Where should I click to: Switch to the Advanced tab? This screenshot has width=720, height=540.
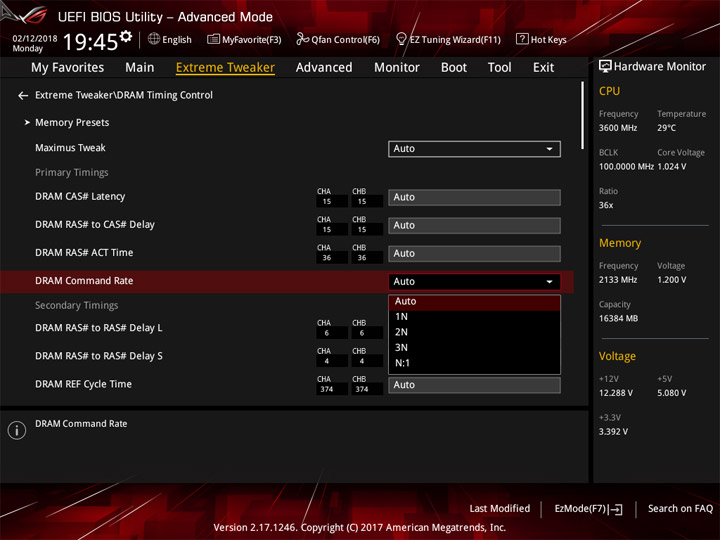click(x=324, y=68)
